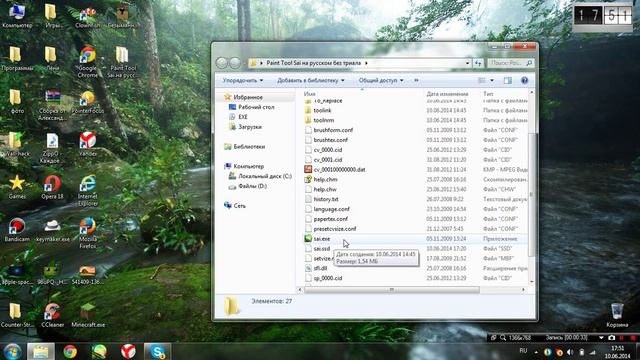
Task: Open Добавить в библиотеку dropdown
Action: (x=311, y=80)
